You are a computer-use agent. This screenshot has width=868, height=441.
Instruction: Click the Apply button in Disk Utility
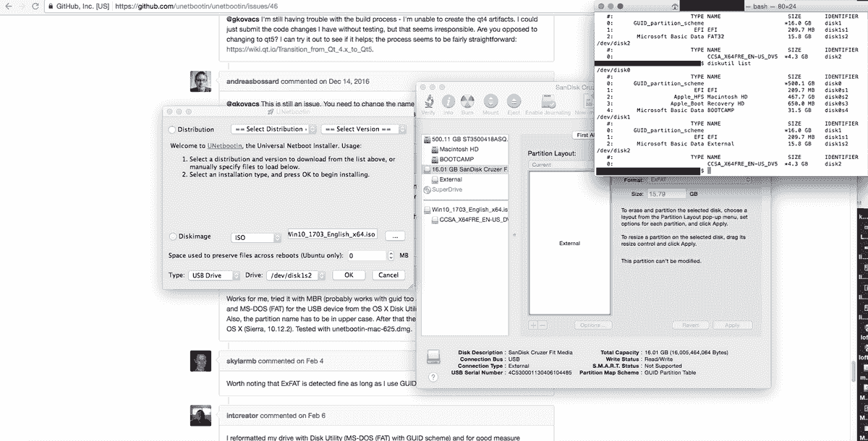point(732,325)
